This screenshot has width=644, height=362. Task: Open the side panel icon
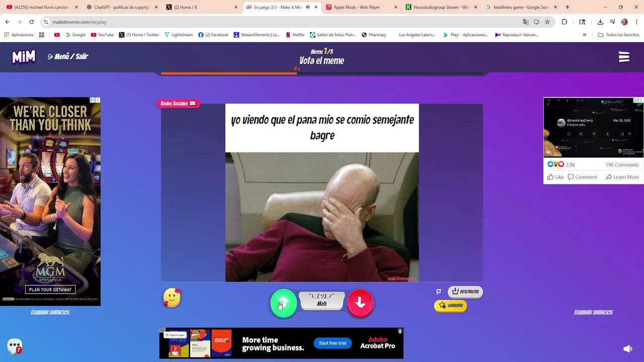click(582, 22)
